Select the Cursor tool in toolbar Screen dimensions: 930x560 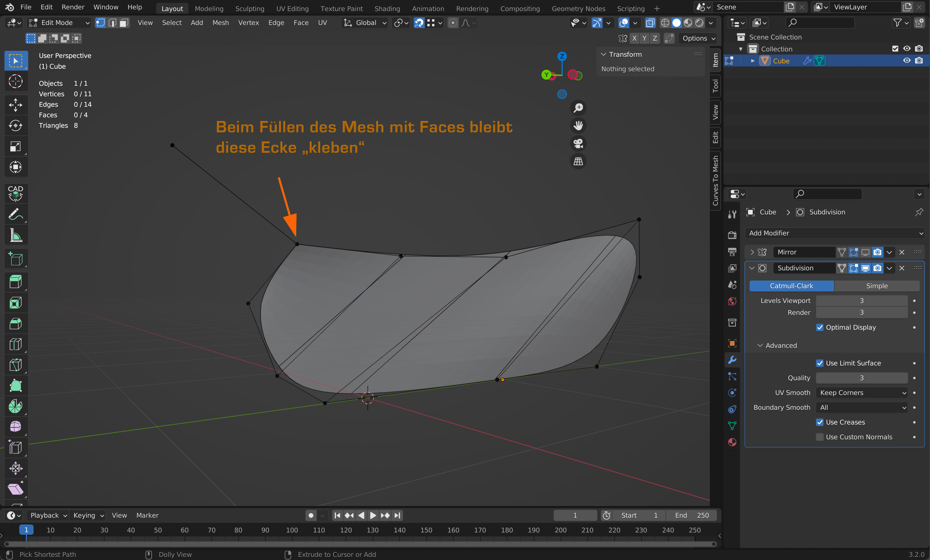click(x=15, y=81)
